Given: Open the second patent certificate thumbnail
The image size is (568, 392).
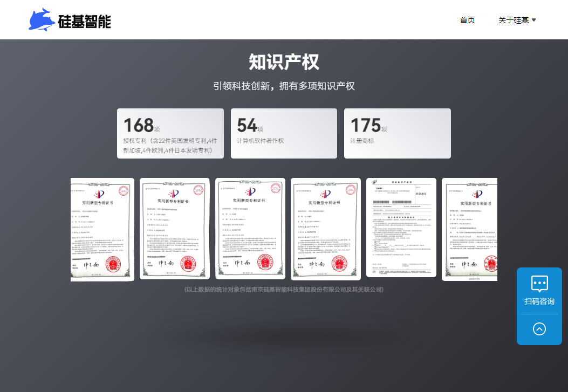Looking at the screenshot, I should coord(175,229).
